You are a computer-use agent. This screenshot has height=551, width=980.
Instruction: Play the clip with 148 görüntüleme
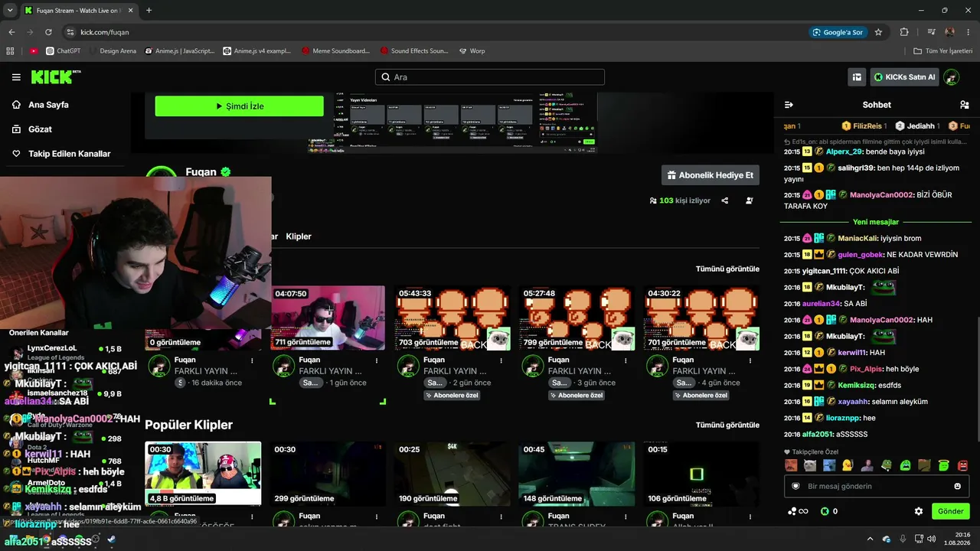coord(577,474)
